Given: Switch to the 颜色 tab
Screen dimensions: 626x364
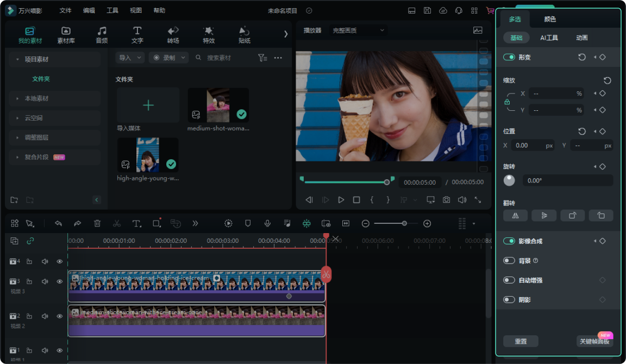Looking at the screenshot, I should (x=550, y=19).
